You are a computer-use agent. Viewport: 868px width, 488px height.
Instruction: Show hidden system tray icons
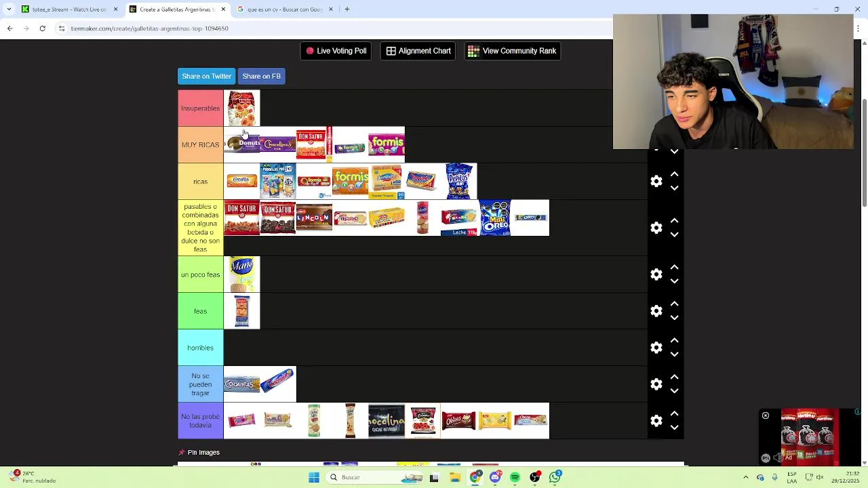coord(745,478)
